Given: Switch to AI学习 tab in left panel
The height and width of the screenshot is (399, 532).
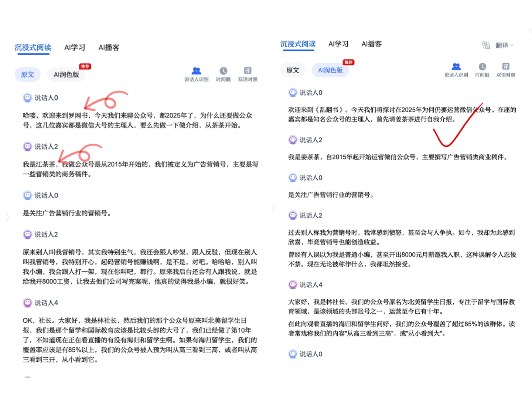Looking at the screenshot, I should (x=75, y=47).
